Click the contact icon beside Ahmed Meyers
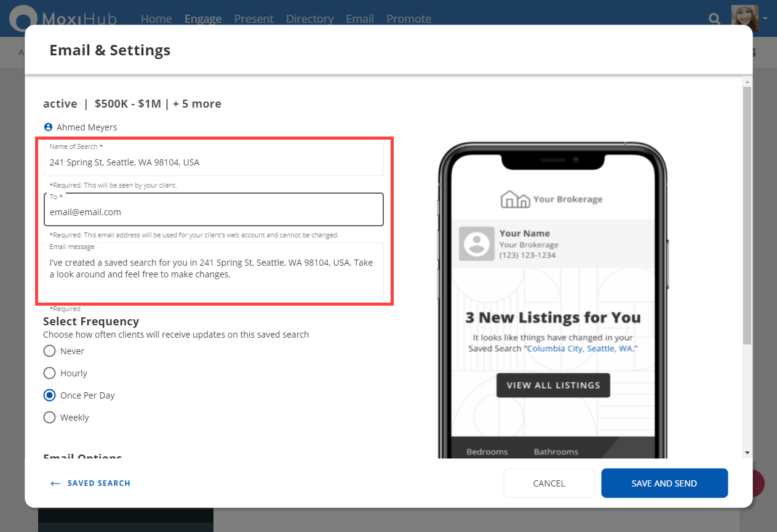This screenshot has width=777, height=532. [x=49, y=127]
